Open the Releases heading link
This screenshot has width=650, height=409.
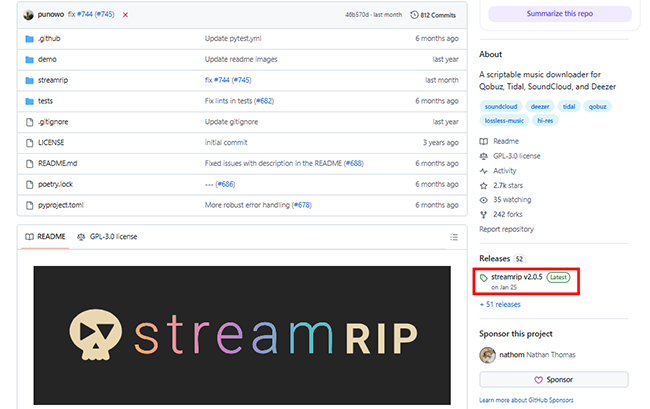pos(495,259)
